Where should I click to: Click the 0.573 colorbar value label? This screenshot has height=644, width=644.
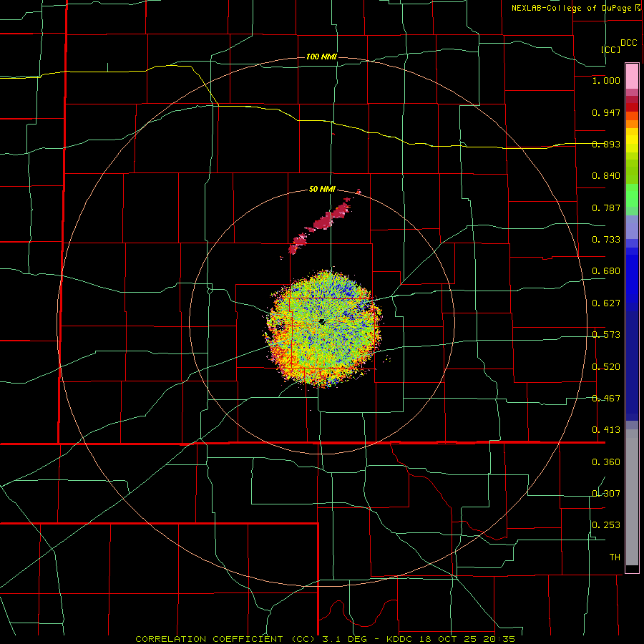[606, 335]
